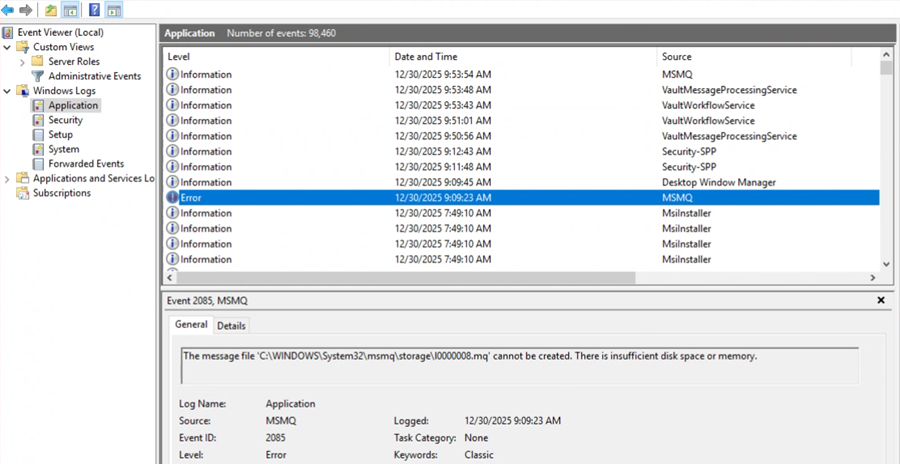Click the Windows Logs folder icon

[x=22, y=90]
